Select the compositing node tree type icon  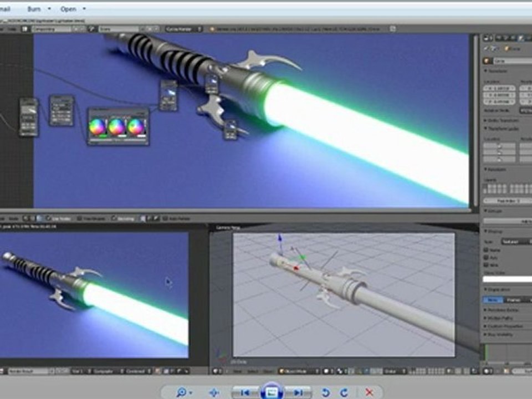point(40,218)
